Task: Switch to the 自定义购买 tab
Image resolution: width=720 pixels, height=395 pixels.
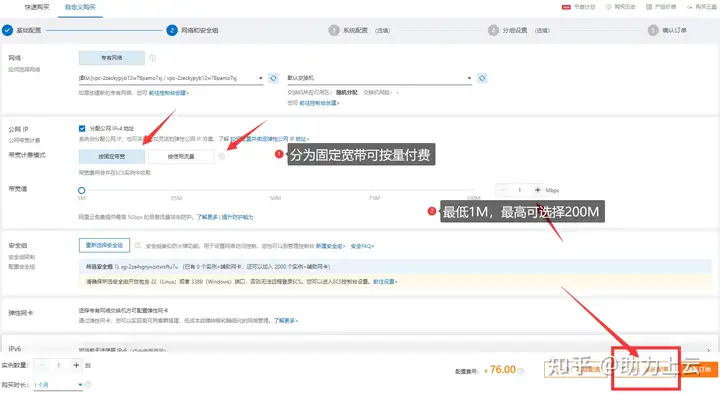Action: tap(80, 7)
